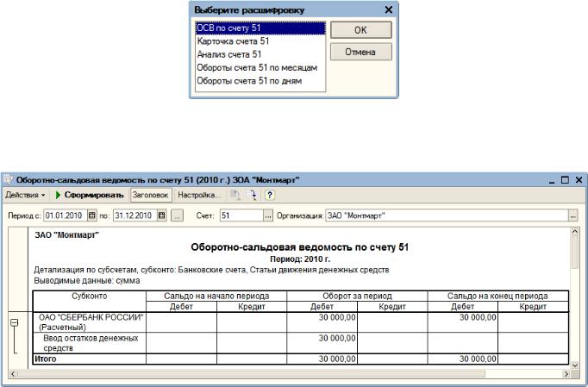Maximize the report window
The width and height of the screenshot is (588, 387).
tap(565, 180)
